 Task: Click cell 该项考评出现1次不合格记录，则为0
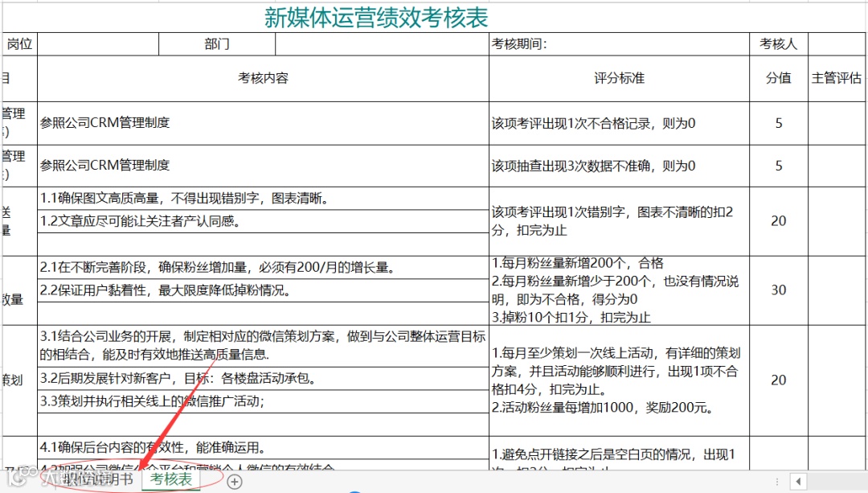point(619,123)
